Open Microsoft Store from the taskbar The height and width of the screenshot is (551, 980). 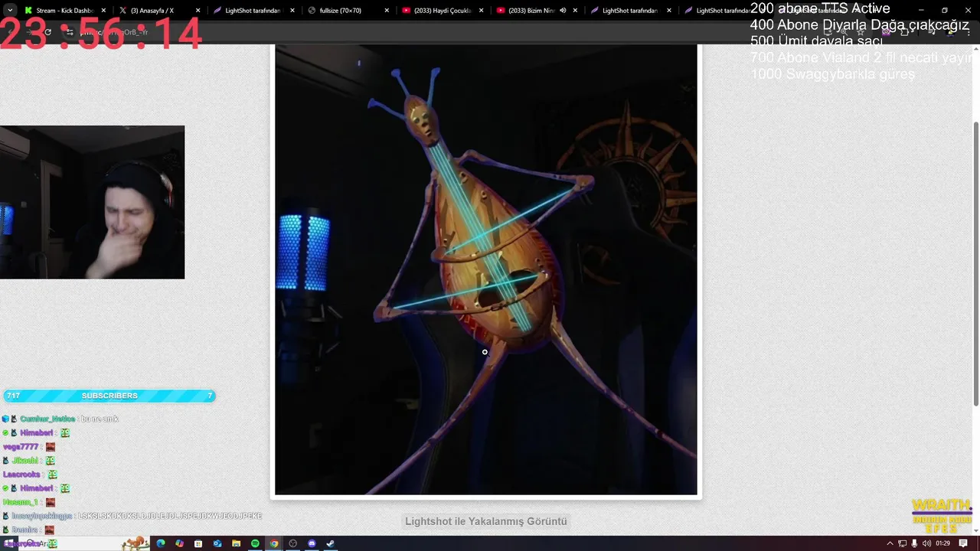coord(198,543)
